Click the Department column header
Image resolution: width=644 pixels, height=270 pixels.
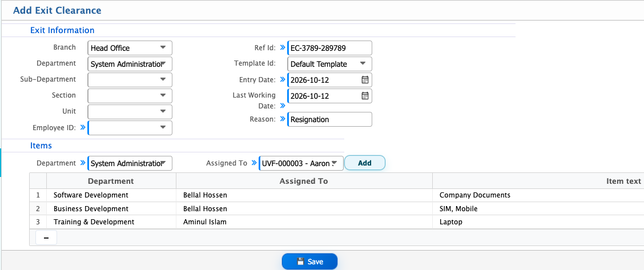[111, 181]
